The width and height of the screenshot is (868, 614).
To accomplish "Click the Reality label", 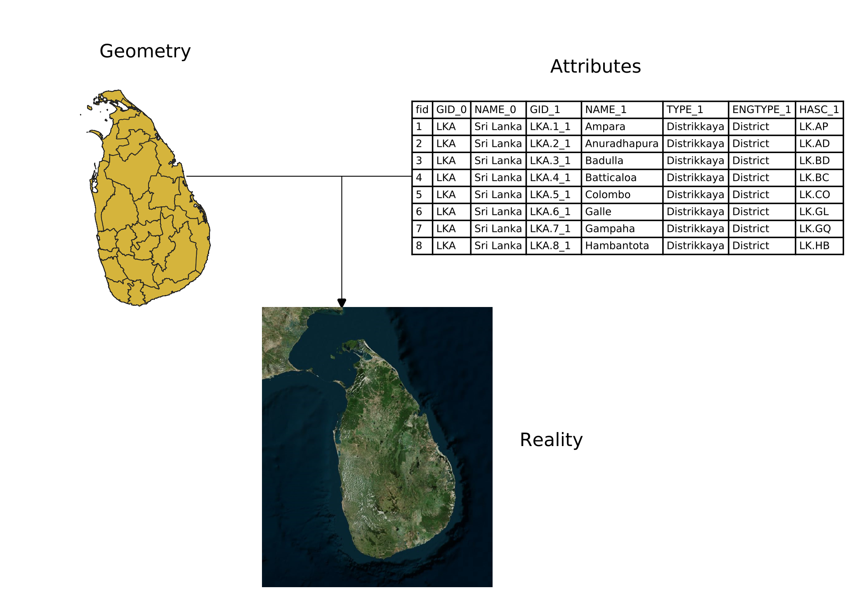I will 551,440.
